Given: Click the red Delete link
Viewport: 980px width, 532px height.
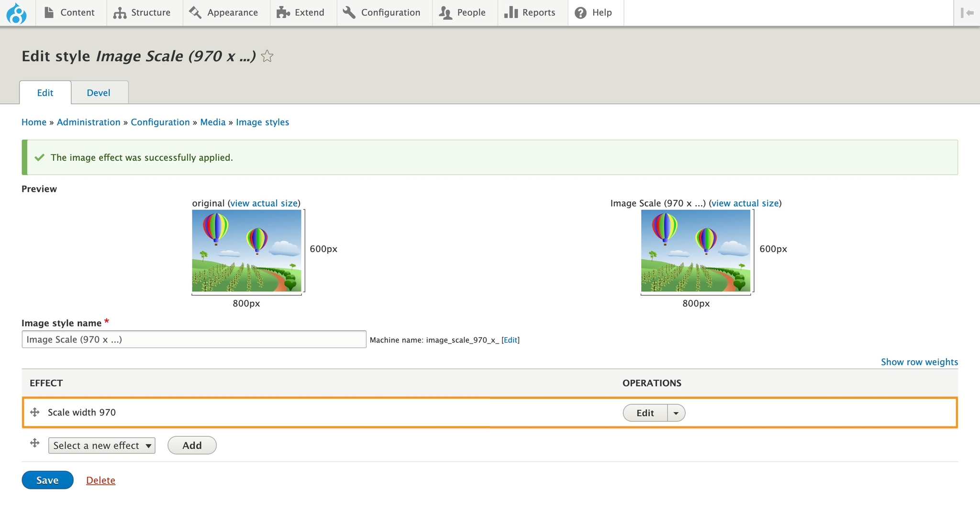Looking at the screenshot, I should point(100,480).
